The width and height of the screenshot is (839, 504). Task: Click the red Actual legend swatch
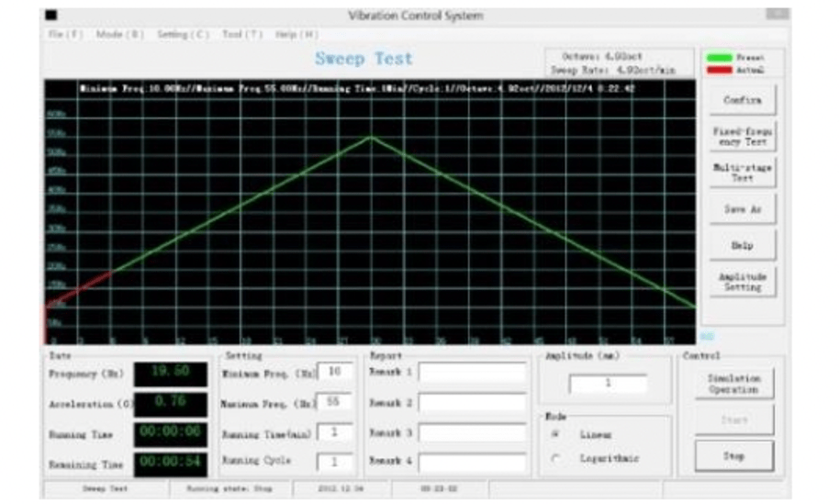point(720,69)
